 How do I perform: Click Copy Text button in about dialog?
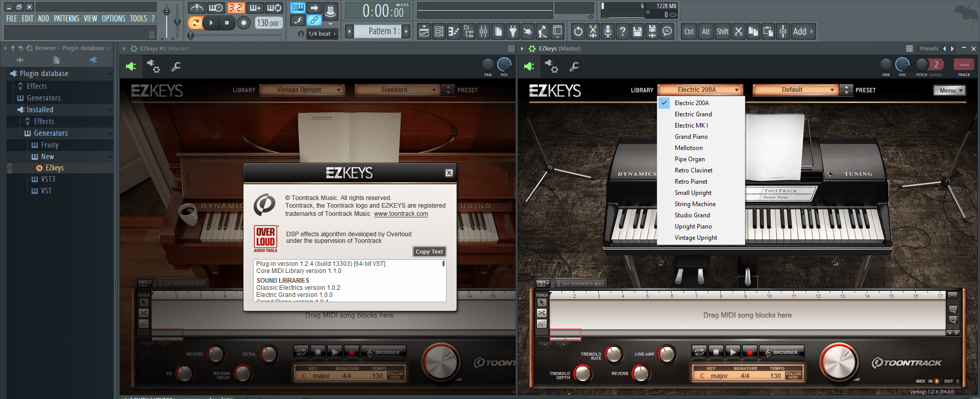(x=429, y=252)
